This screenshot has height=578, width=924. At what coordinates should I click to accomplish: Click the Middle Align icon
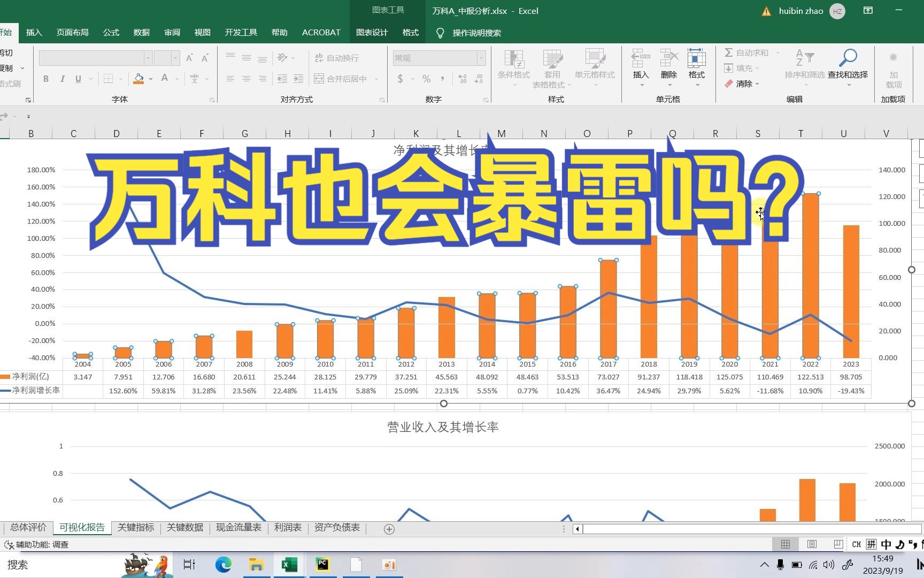(x=247, y=57)
